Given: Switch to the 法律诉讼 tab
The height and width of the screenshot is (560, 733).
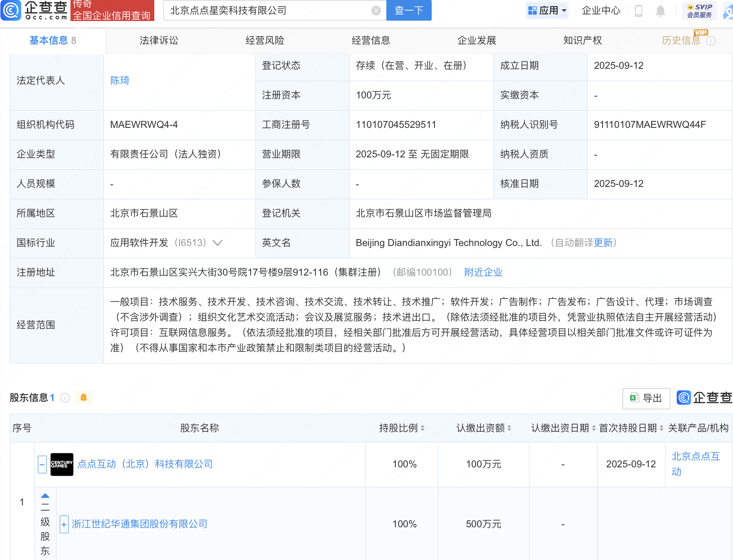Looking at the screenshot, I should [159, 40].
